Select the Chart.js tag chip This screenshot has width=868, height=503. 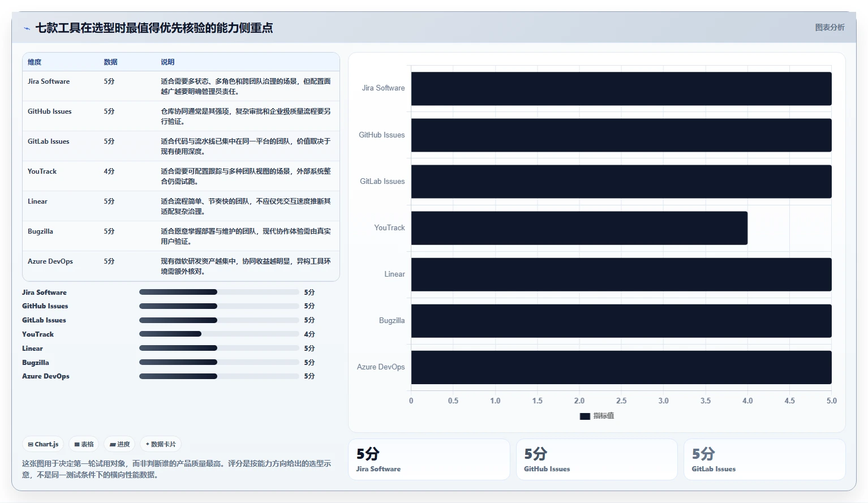(44, 444)
